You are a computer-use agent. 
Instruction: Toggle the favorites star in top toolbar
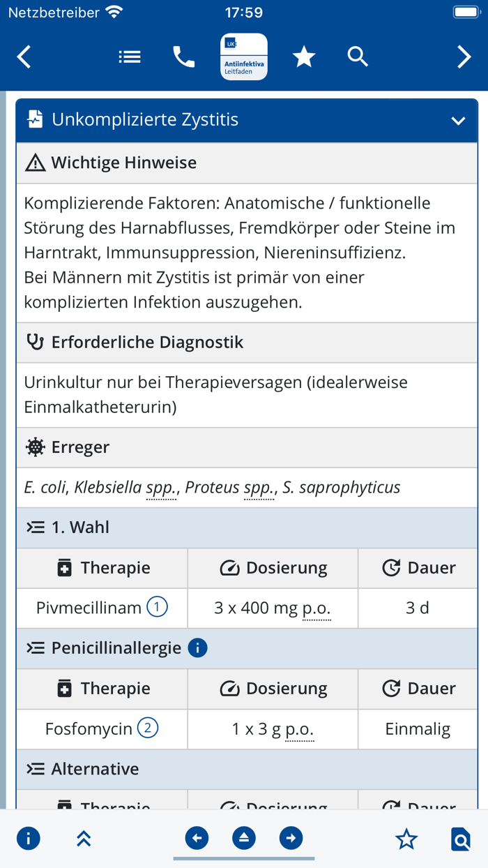pyautogui.click(x=304, y=57)
